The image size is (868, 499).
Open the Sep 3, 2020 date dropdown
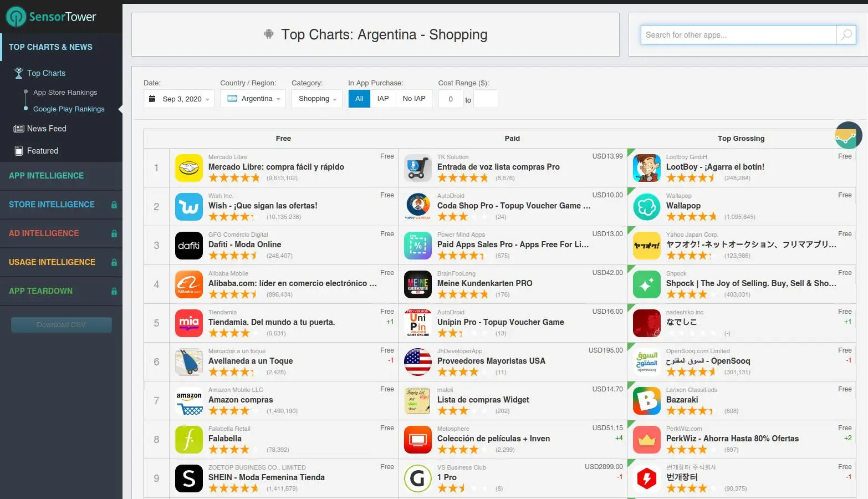[179, 99]
